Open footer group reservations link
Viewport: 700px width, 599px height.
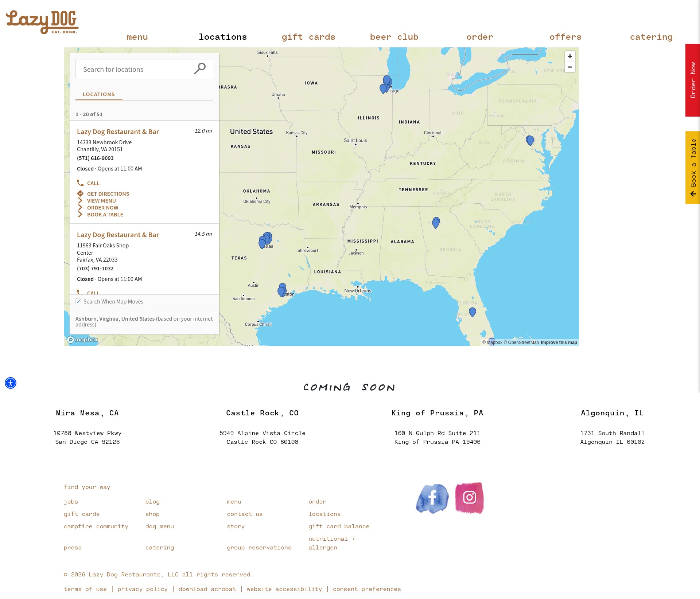coord(259,548)
